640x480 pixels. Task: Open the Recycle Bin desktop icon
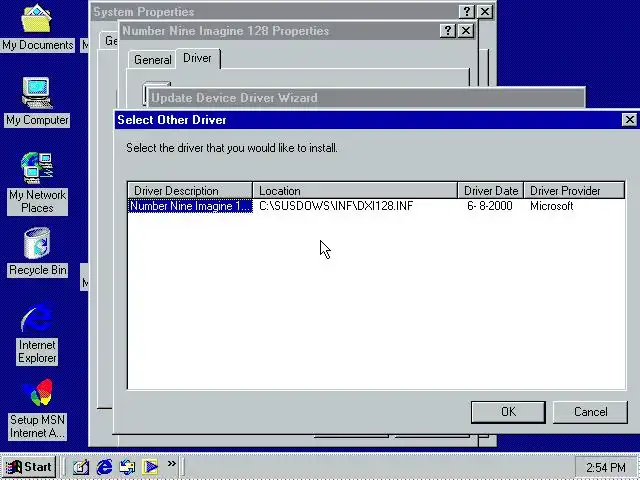coord(37,252)
